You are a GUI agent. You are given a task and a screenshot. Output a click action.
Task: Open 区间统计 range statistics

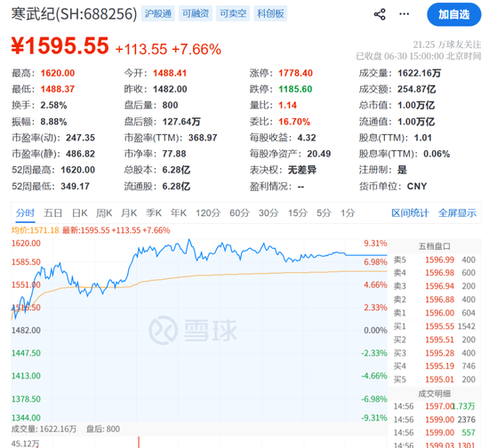tap(410, 213)
